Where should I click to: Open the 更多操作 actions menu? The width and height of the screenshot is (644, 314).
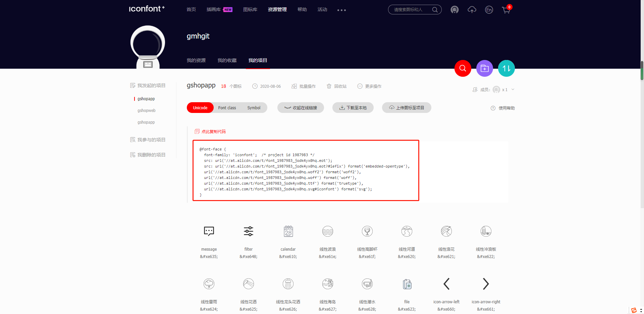(x=369, y=86)
